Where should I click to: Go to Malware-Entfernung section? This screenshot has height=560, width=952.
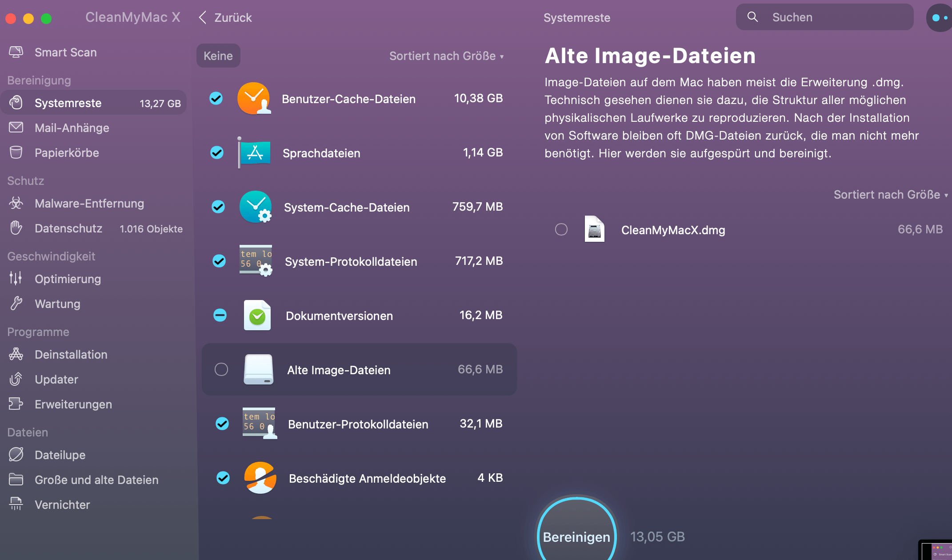click(x=93, y=203)
